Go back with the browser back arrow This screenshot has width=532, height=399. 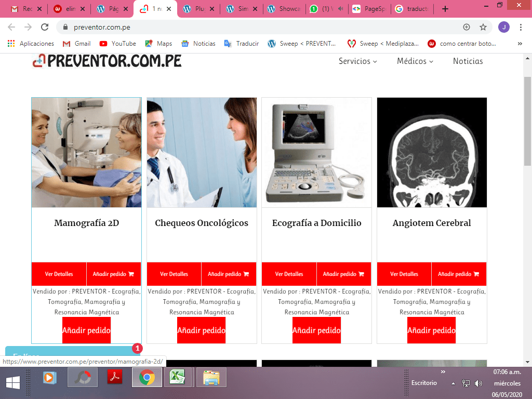coord(11,27)
